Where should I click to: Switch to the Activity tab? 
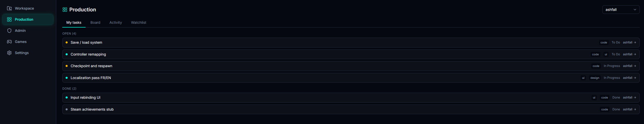[x=116, y=22]
